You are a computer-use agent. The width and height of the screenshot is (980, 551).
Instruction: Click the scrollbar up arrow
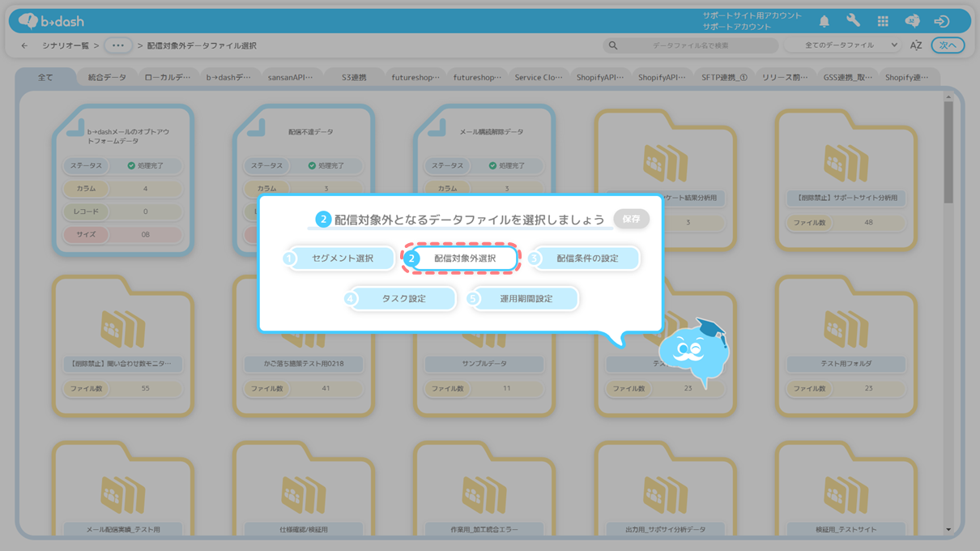948,97
